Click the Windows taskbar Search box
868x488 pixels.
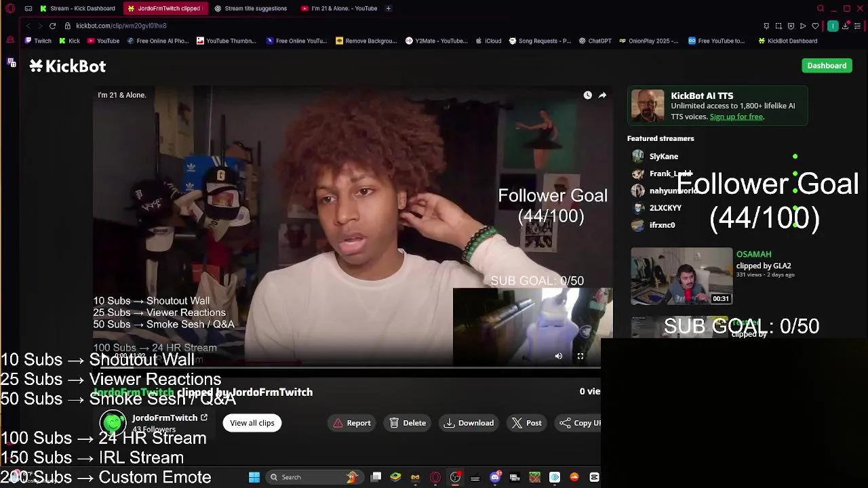[313, 477]
